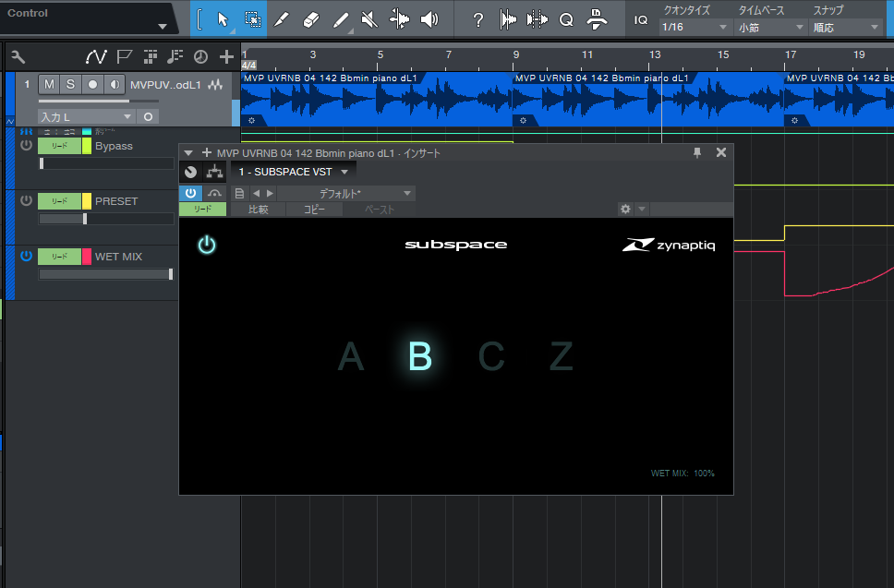Select the Range tool
894x588 pixels.
[x=252, y=18]
